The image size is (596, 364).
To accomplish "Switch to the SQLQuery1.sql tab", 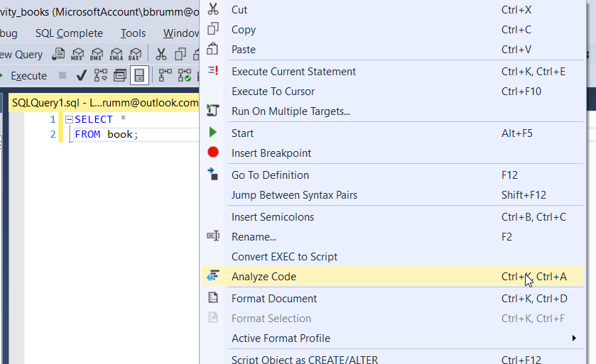I will 104,103.
